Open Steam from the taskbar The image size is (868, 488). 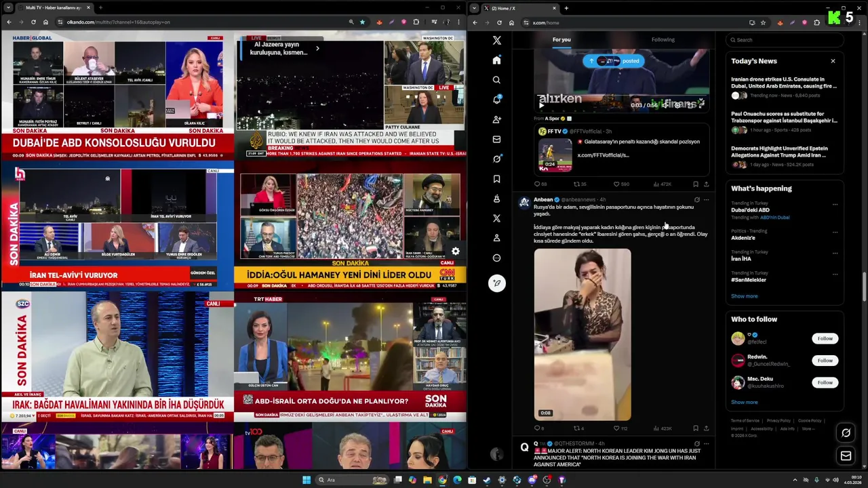[x=487, y=480]
